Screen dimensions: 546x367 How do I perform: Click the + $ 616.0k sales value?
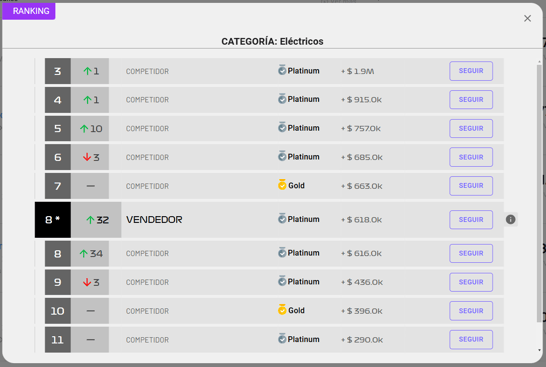point(361,254)
